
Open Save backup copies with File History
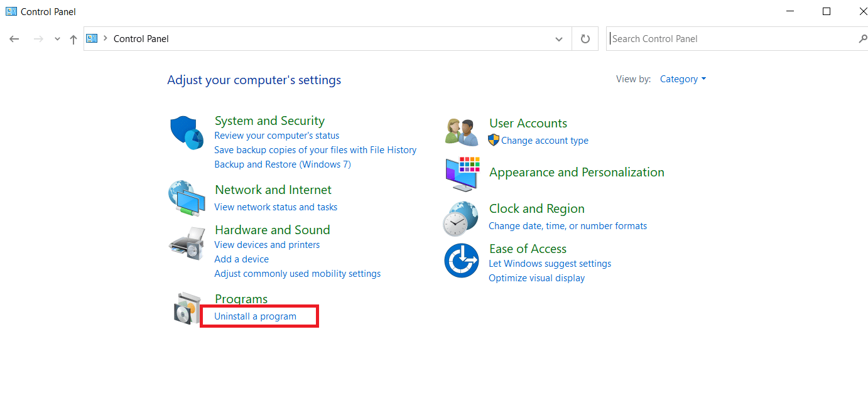click(315, 150)
